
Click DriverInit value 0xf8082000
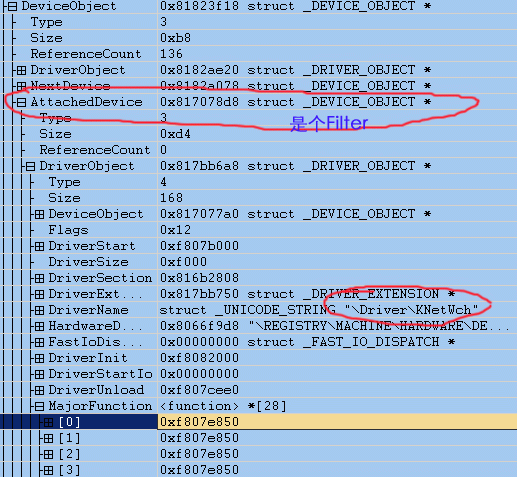(x=199, y=358)
